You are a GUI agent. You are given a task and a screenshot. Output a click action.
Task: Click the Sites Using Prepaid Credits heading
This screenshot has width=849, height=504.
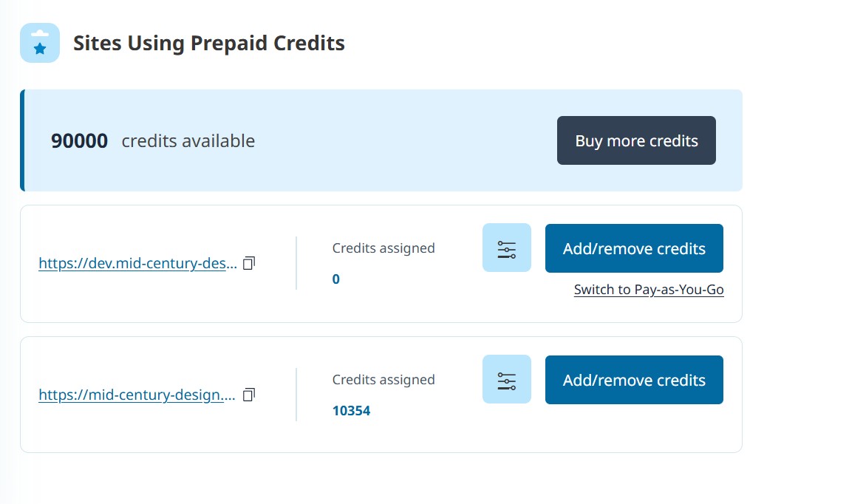coord(209,43)
